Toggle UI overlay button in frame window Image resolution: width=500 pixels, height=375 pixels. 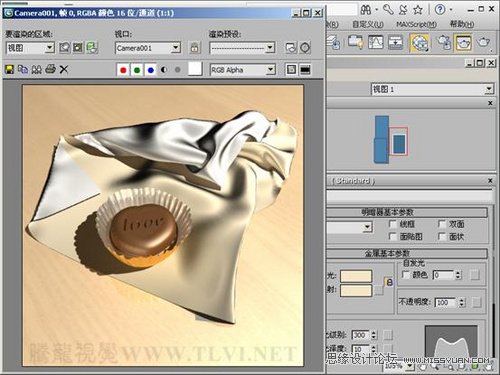tap(291, 70)
